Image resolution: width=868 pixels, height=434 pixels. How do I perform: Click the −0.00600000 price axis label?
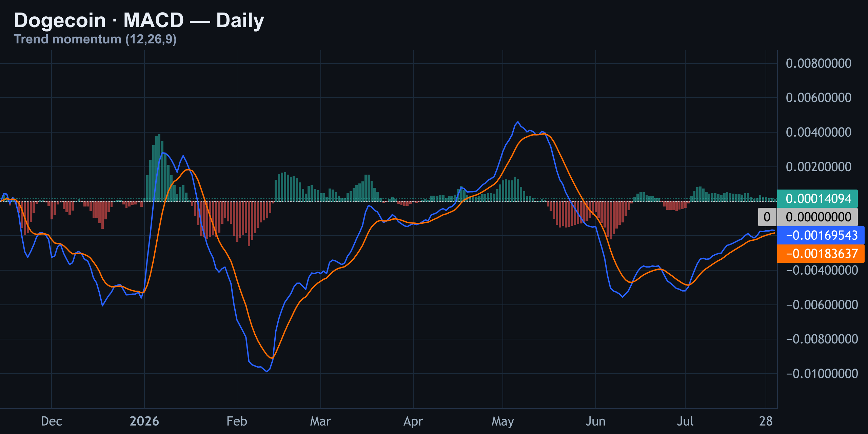[822, 305]
